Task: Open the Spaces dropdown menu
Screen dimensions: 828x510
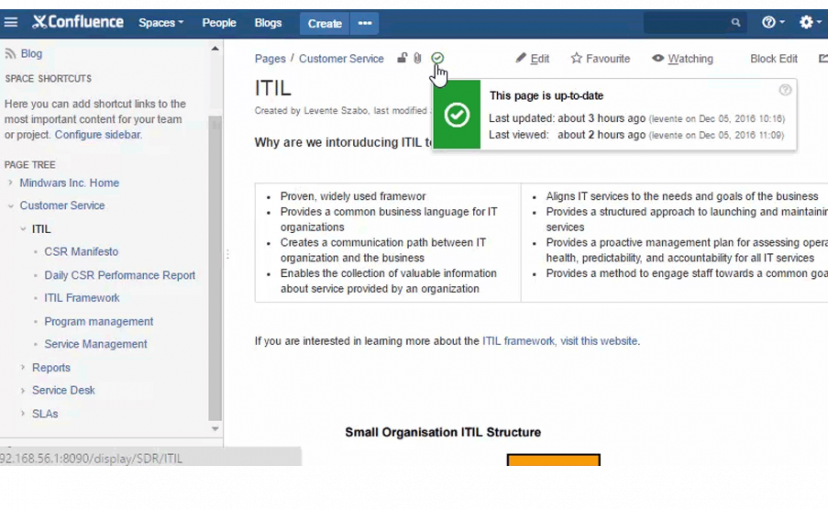Action: [x=161, y=23]
